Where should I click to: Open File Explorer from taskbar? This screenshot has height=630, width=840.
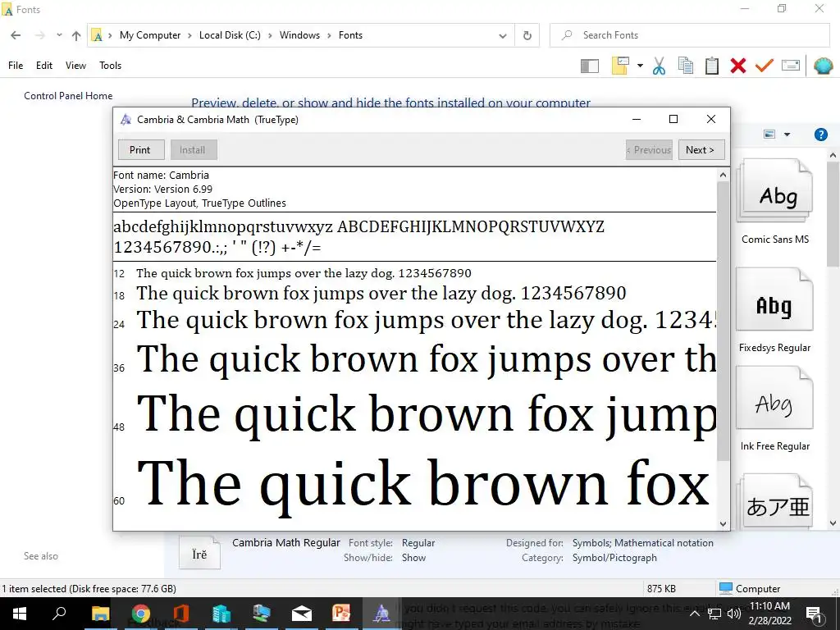[x=100, y=614]
